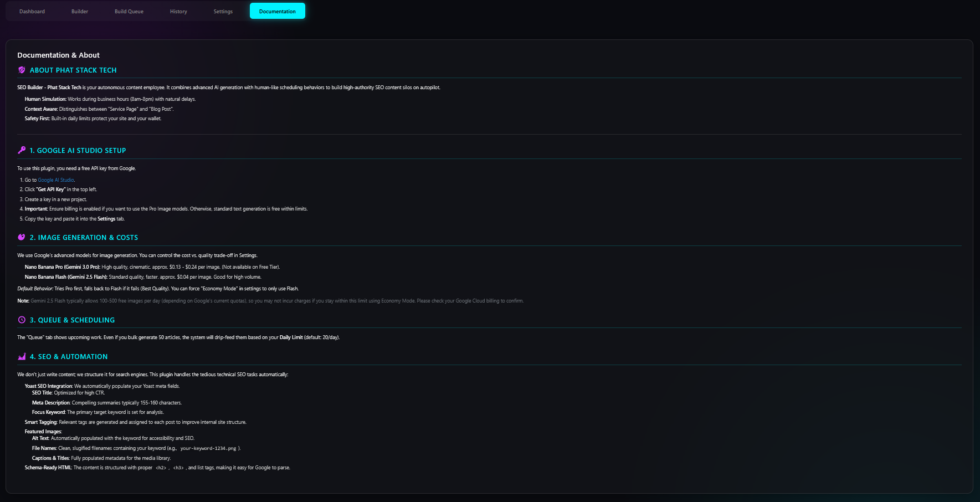
Task: Click the 'File Names:' line
Action: click(136, 448)
